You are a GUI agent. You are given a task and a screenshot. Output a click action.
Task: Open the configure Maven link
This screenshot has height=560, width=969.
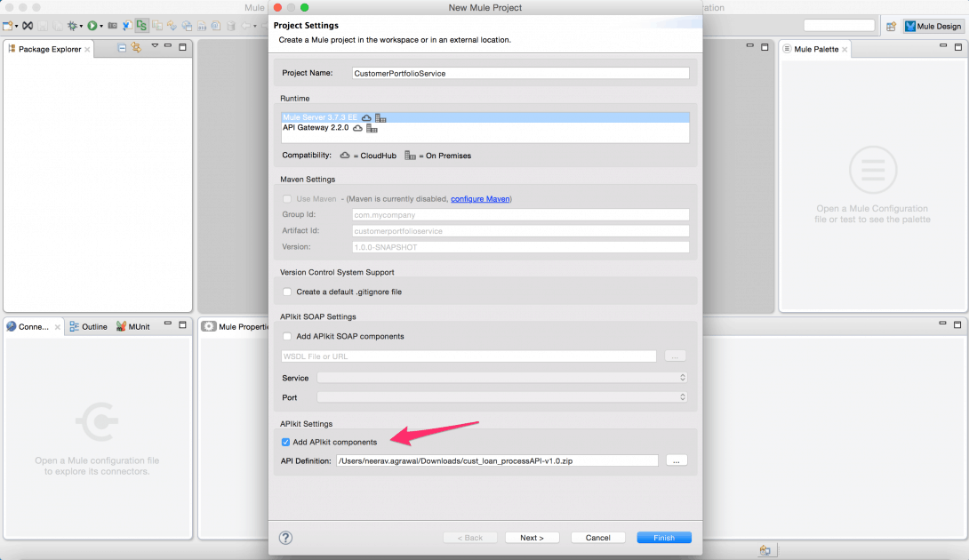tap(480, 199)
